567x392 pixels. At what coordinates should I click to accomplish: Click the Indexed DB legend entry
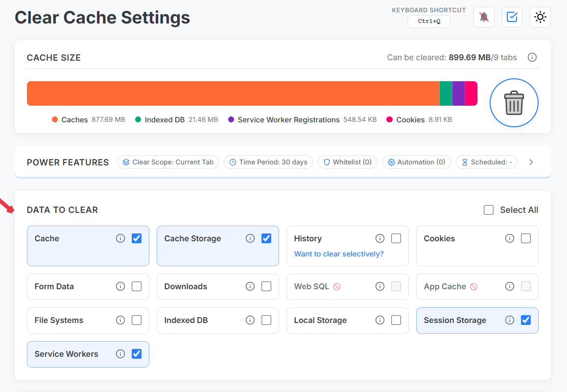click(176, 119)
